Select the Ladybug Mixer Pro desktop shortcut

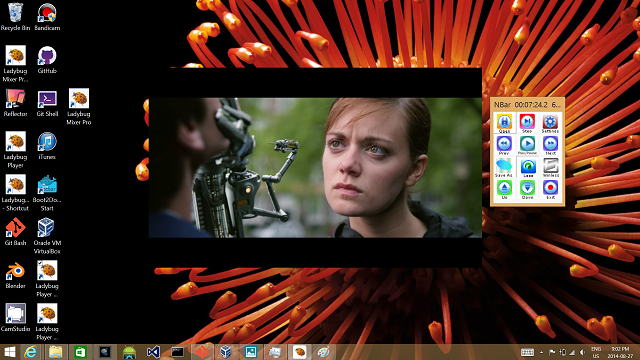tap(79, 107)
